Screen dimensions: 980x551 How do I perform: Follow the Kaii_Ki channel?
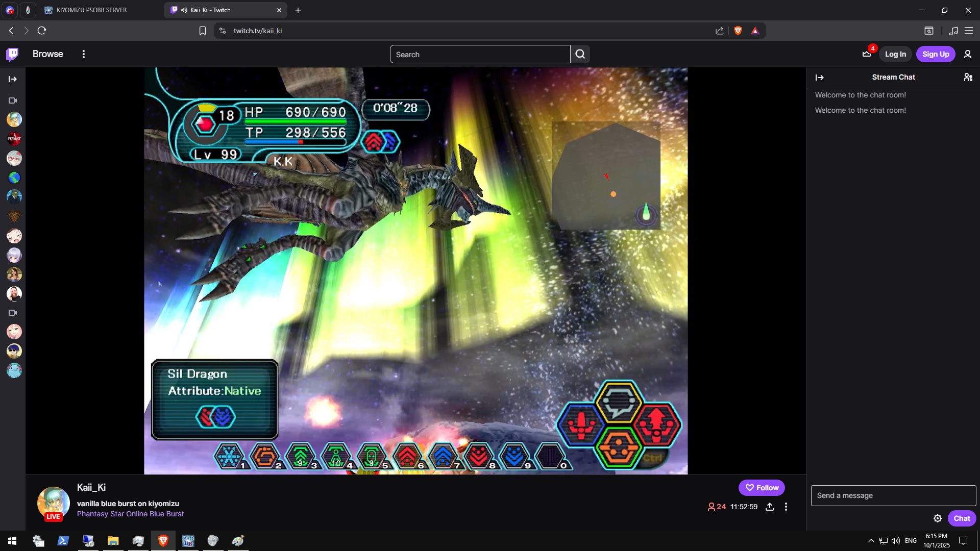762,488
